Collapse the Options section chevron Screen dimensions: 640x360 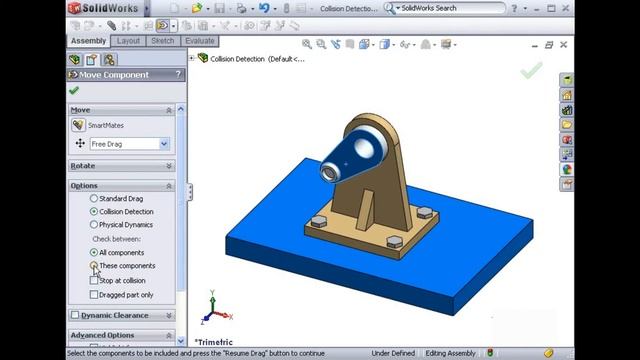(169, 186)
